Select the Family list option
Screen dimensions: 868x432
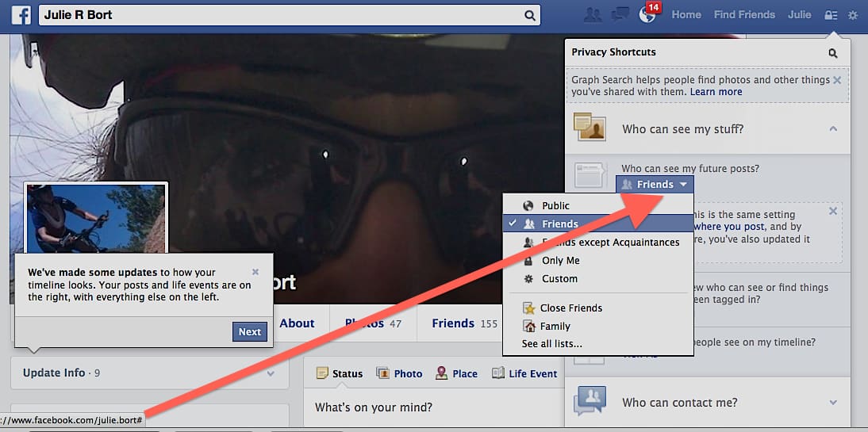point(598,327)
